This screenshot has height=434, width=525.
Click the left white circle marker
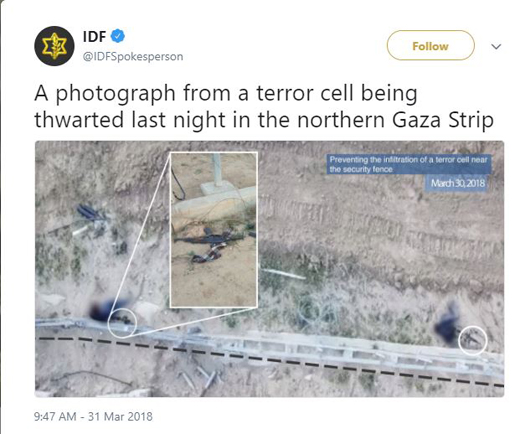122,323
